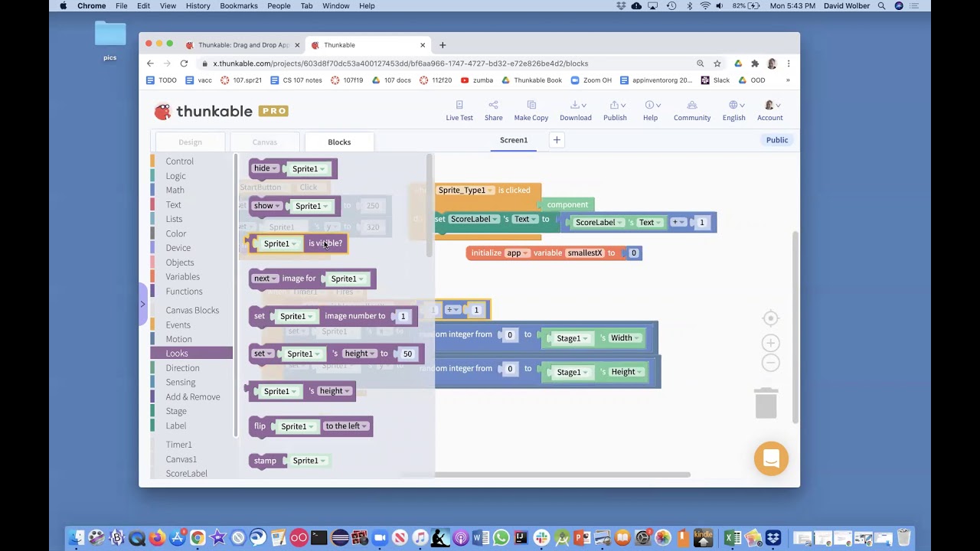
Task: Open the Help menu
Action: click(x=650, y=111)
